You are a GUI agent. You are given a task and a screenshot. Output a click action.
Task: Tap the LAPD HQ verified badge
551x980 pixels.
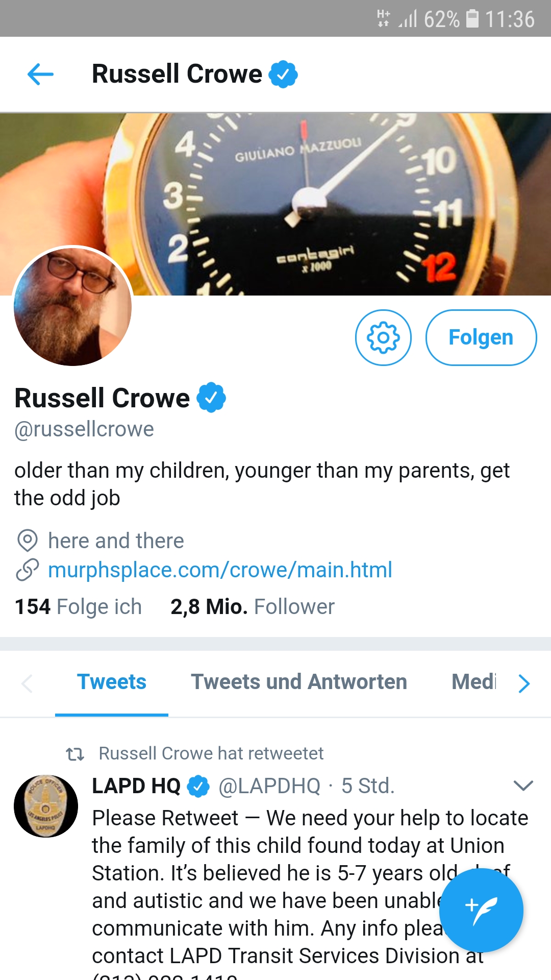point(198,786)
